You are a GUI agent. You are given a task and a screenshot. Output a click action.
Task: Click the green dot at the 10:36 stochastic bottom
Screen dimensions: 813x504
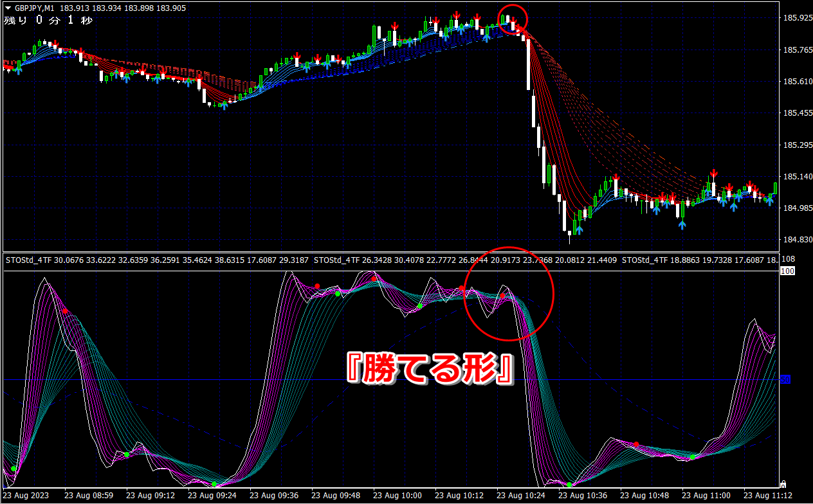(569, 485)
